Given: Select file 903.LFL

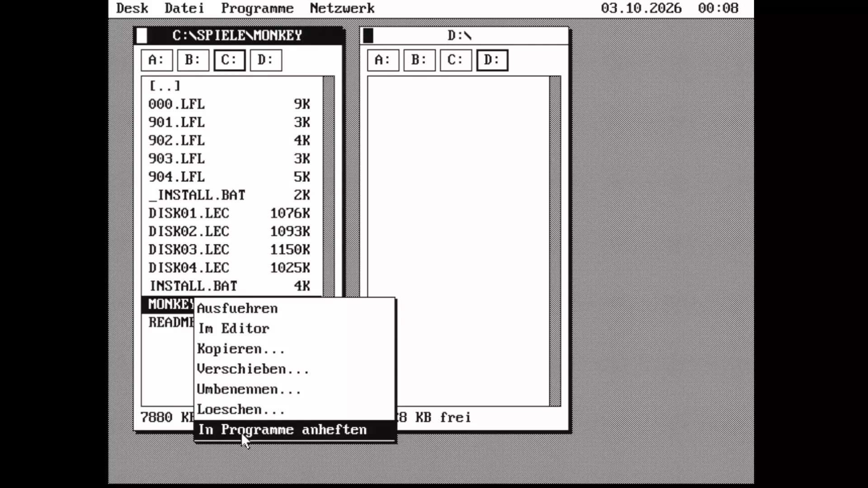Looking at the screenshot, I should tap(232, 159).
